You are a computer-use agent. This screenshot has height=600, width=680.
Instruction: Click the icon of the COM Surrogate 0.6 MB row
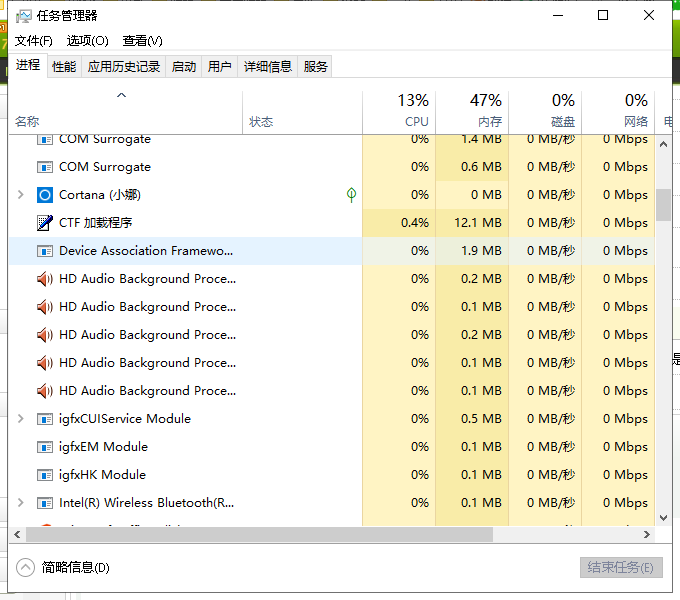tap(45, 167)
